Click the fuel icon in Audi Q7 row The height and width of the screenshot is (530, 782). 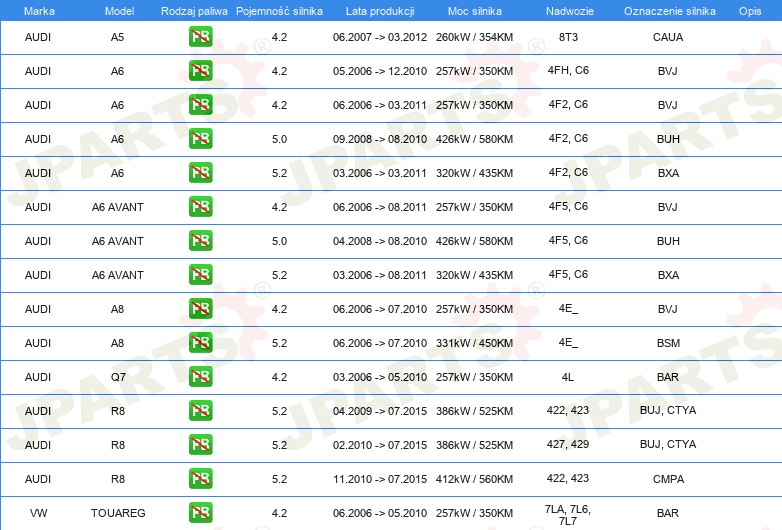tap(200, 377)
